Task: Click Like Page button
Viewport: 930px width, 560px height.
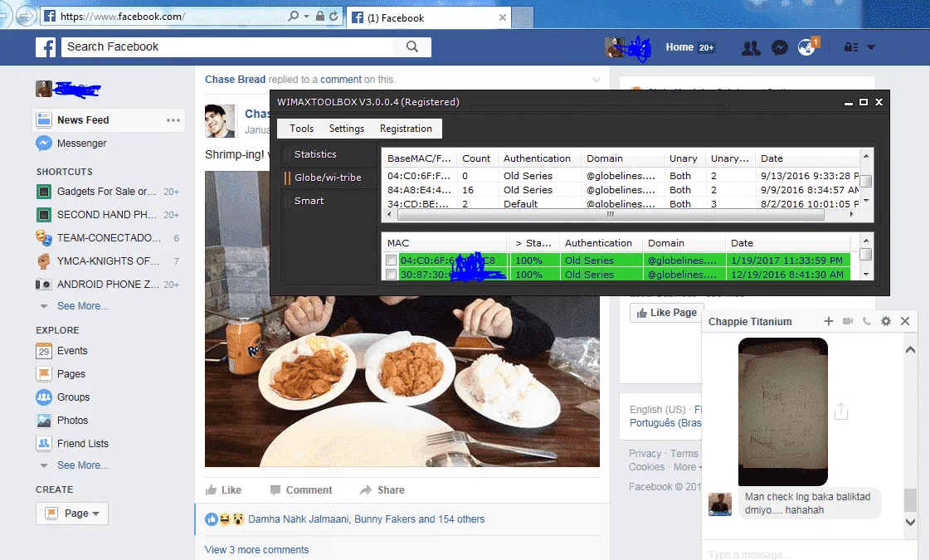Action: pos(667,313)
